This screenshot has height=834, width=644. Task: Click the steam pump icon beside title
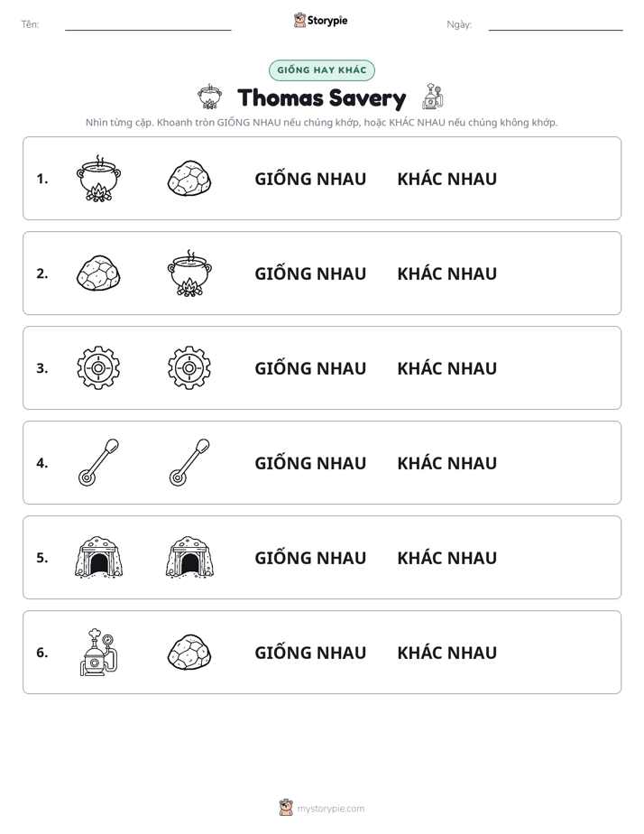(x=433, y=97)
